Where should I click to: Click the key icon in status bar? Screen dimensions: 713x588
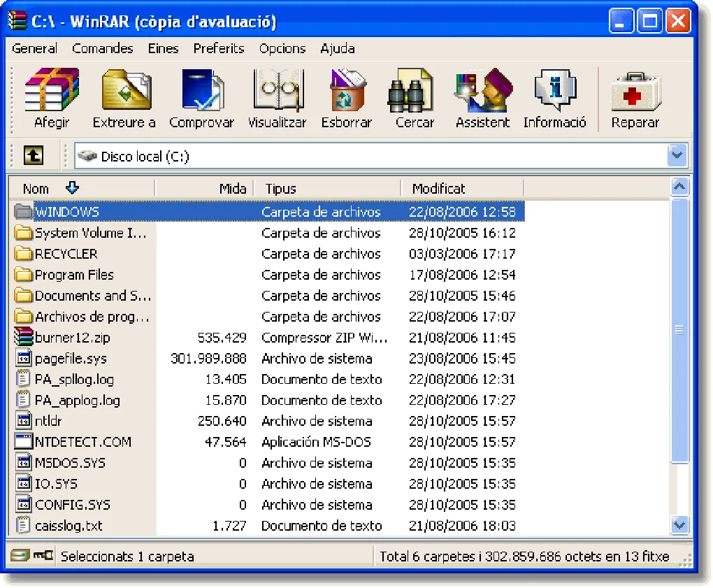(x=43, y=555)
